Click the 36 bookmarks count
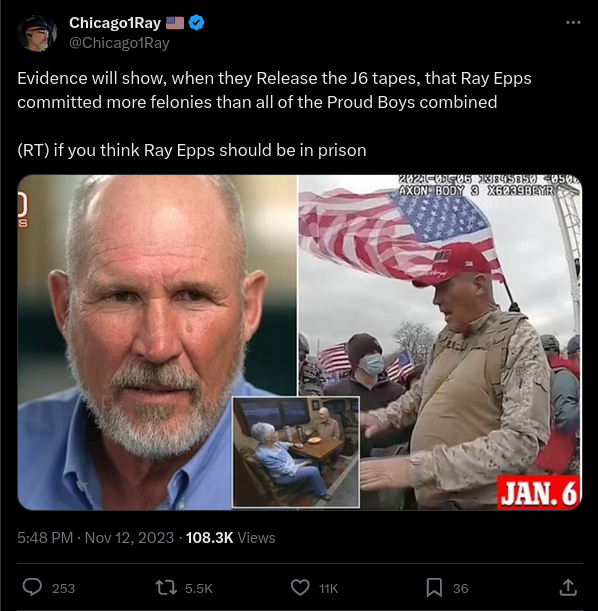This screenshot has height=611, width=598. tap(460, 588)
